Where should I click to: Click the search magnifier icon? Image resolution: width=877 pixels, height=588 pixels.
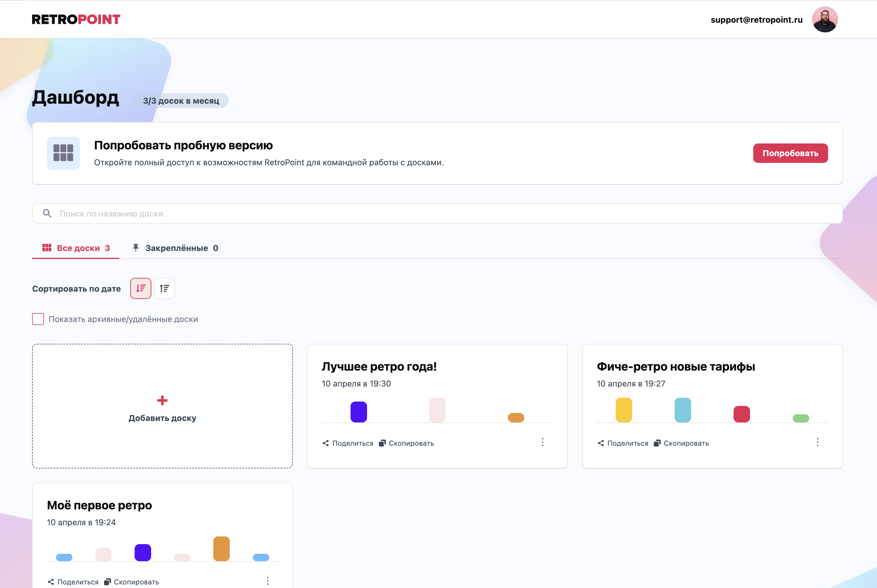click(x=48, y=213)
